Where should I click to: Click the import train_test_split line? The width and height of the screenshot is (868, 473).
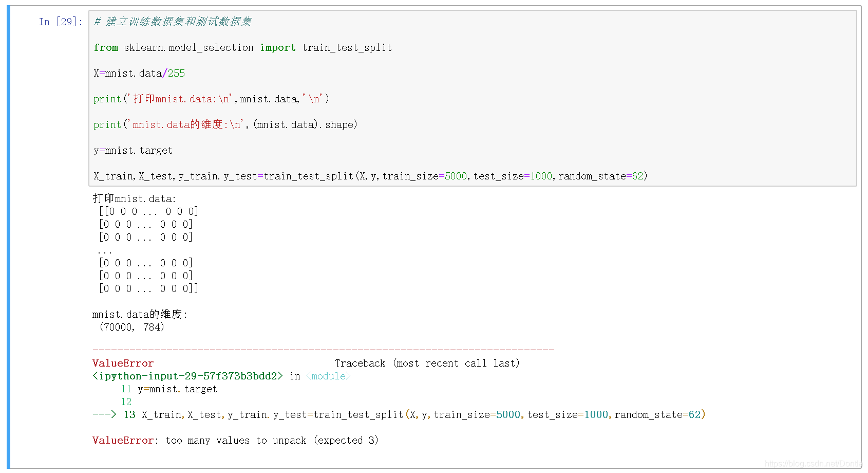[242, 48]
